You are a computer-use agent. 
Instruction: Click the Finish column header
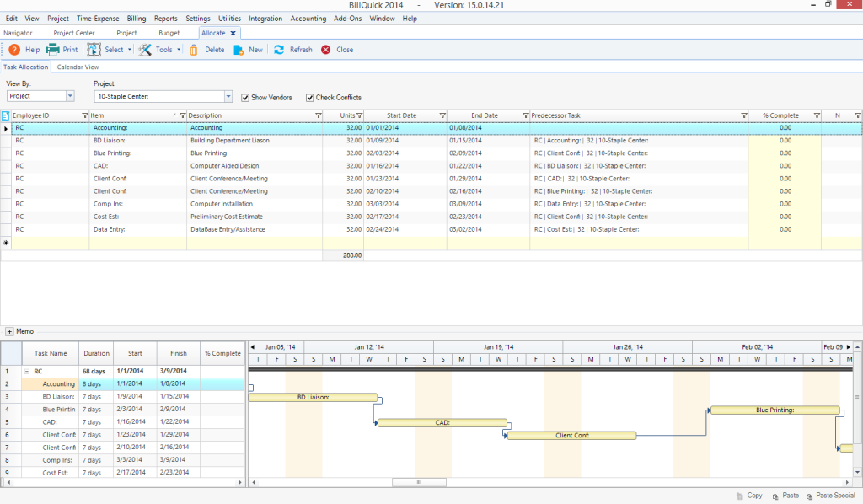pyautogui.click(x=179, y=353)
